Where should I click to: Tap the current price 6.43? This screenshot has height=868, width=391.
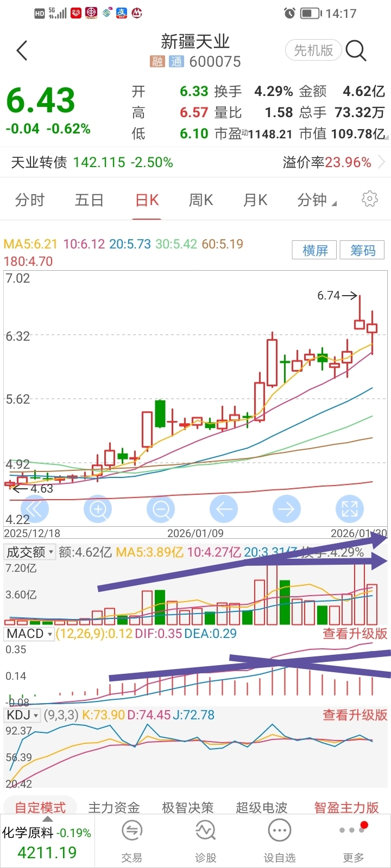(x=41, y=100)
